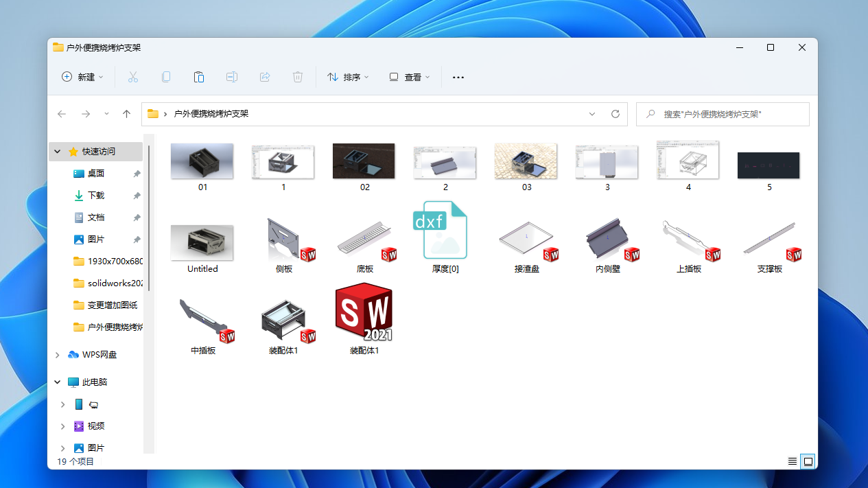Open 下载 in the sidebar
This screenshot has height=488, width=868.
pos(95,196)
